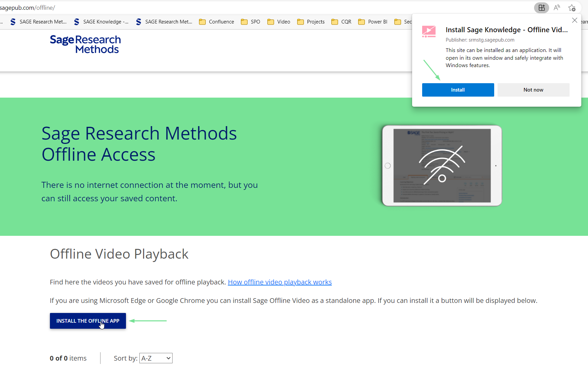Open SAGE Knowledge bookmark
The height and width of the screenshot is (371, 588).
click(x=101, y=22)
